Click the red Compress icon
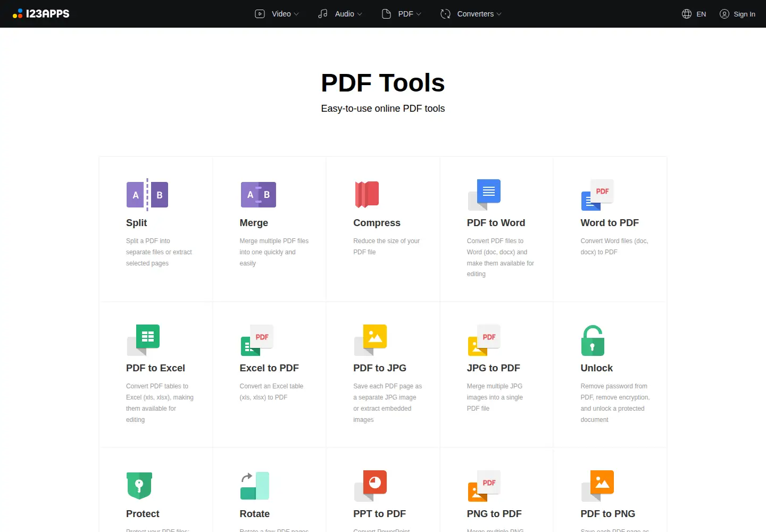Screen dimensions: 766x532 tap(367, 195)
